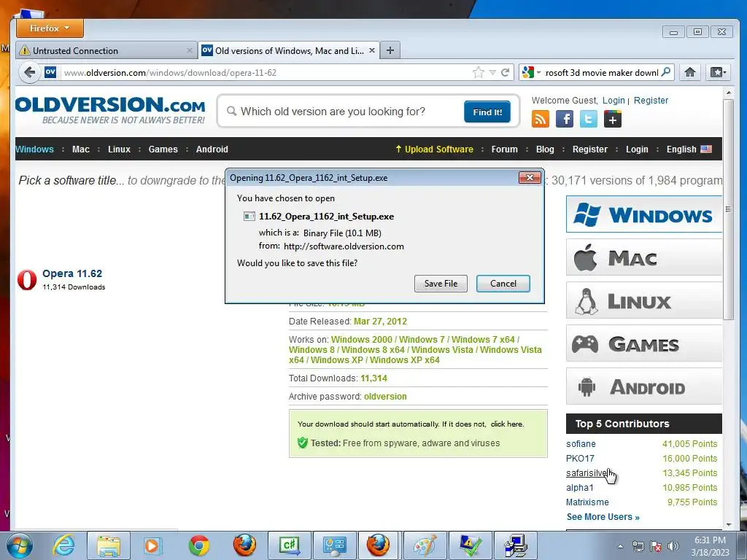Image resolution: width=747 pixels, height=560 pixels.
Task: Open Windows Explorer folder in taskbar
Action: click(x=108, y=545)
